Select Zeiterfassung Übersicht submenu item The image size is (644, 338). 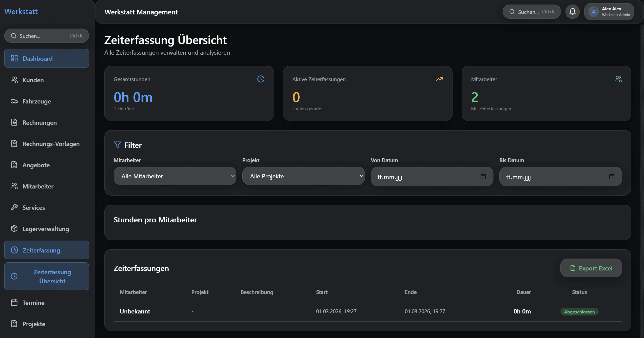(x=52, y=276)
